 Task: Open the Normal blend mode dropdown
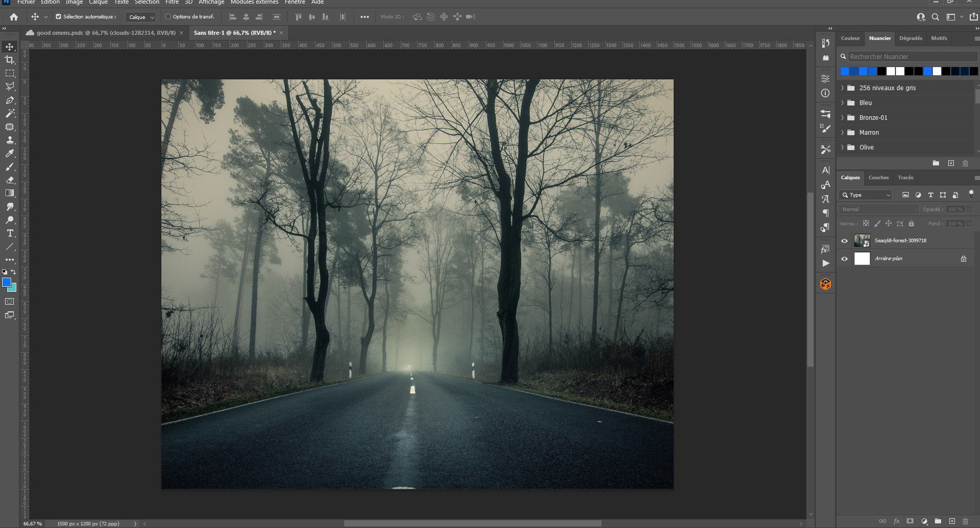tap(879, 209)
